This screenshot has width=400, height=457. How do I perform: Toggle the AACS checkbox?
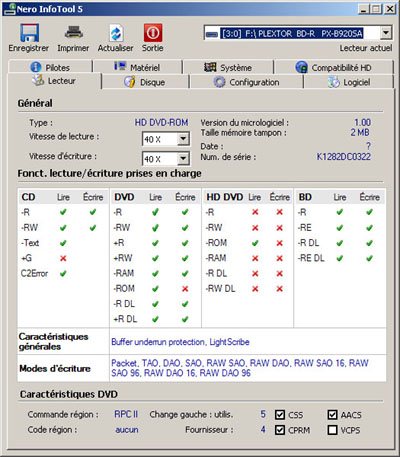332,415
